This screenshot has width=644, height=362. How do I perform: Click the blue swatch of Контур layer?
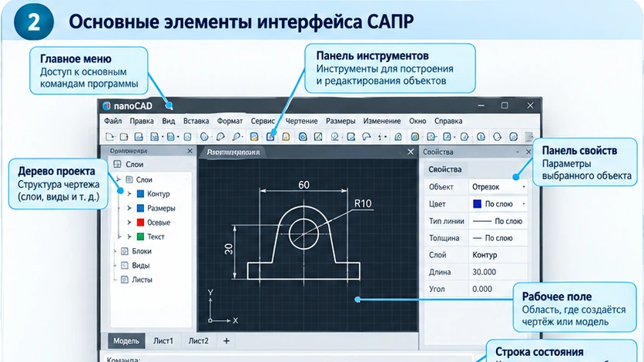coord(140,194)
